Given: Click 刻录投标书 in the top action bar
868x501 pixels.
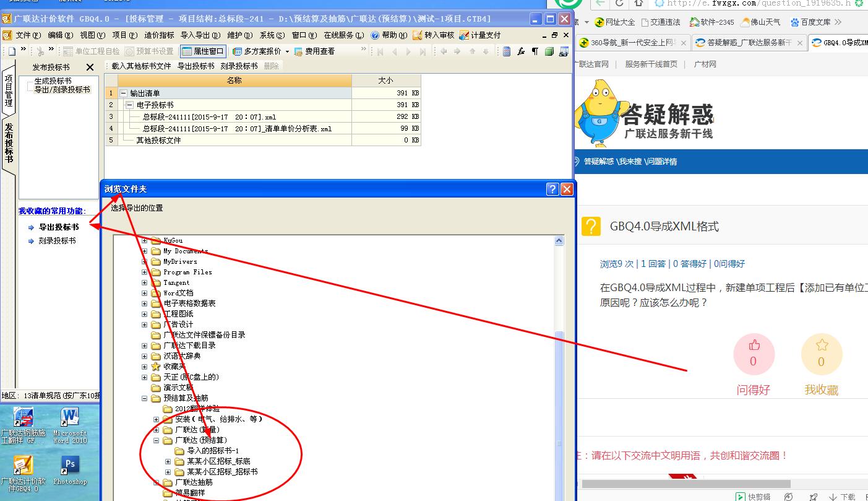Looking at the screenshot, I should (239, 66).
